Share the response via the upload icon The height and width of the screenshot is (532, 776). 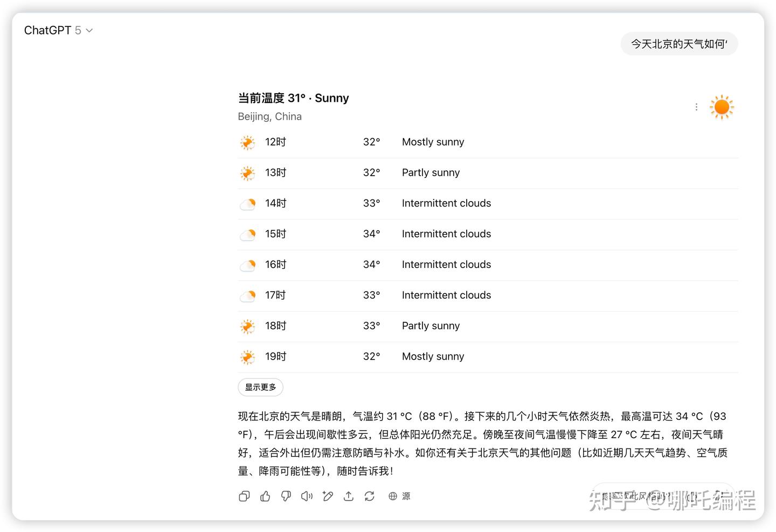click(x=349, y=496)
